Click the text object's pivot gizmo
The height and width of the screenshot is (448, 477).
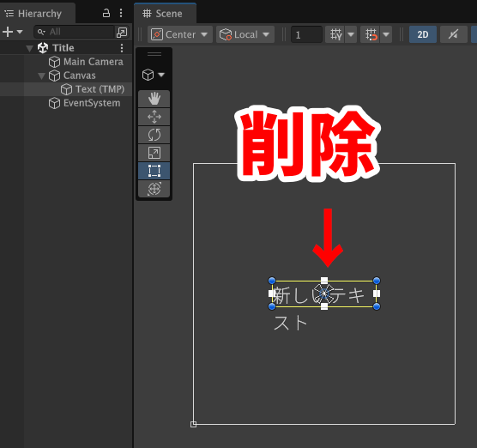[324, 294]
